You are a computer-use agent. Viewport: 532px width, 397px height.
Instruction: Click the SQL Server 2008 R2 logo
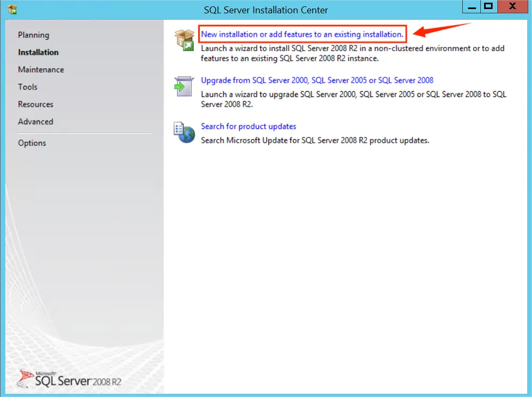tap(69, 379)
